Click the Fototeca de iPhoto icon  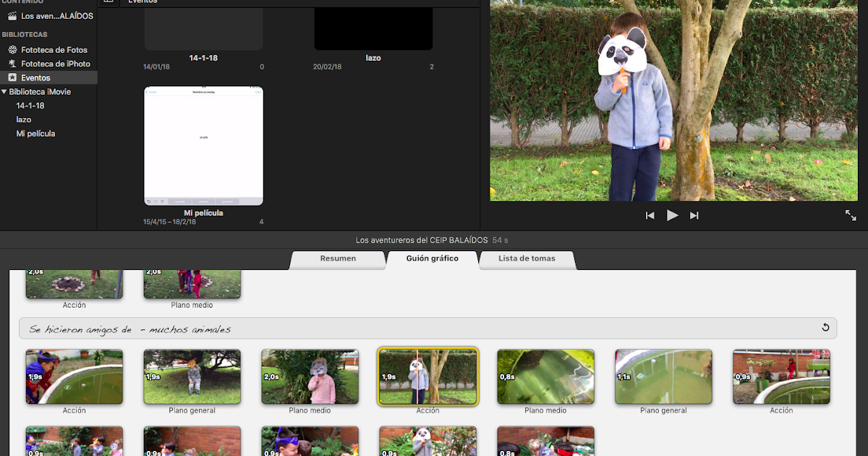pyautogui.click(x=12, y=64)
